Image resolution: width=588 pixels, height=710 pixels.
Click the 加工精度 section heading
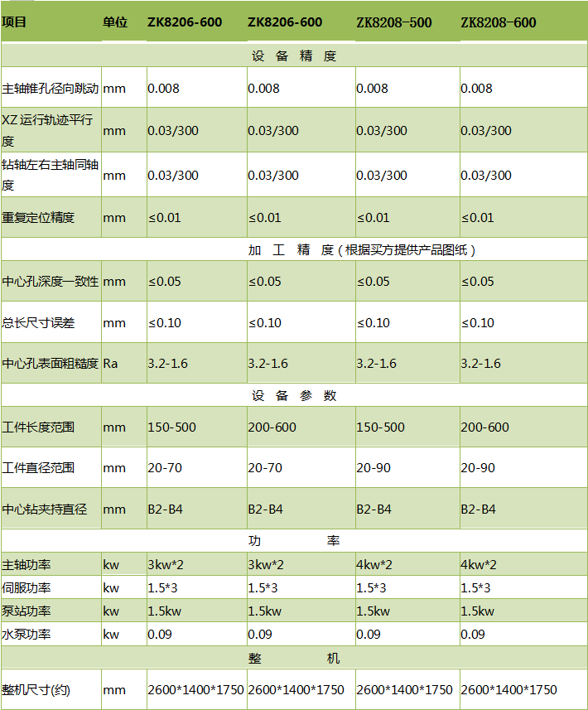pos(362,249)
